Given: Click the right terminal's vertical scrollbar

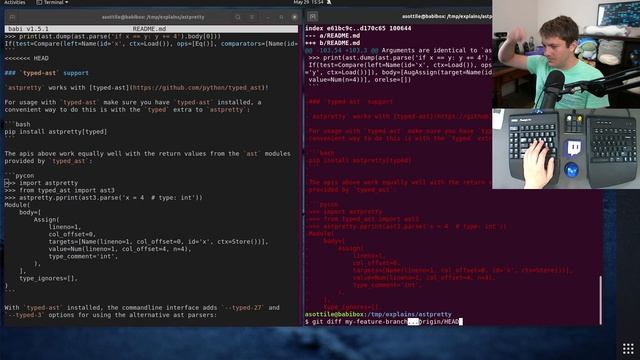Looking at the screenshot, I should [600, 300].
